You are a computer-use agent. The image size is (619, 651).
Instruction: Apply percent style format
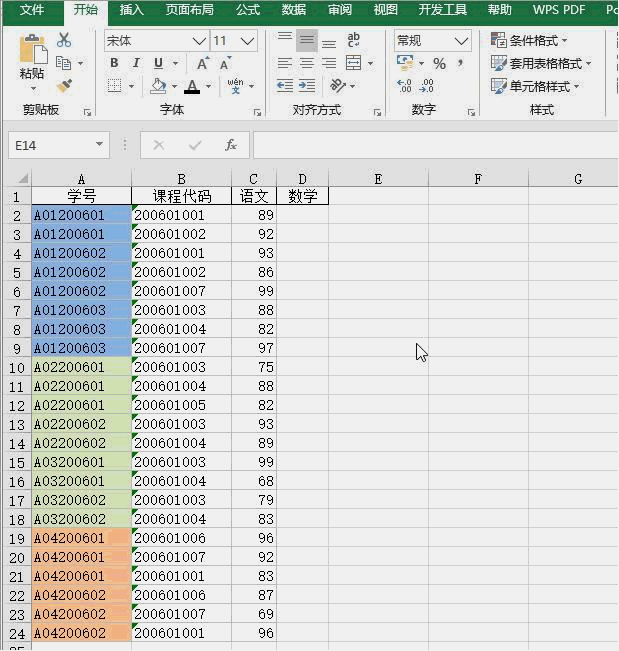coord(439,64)
